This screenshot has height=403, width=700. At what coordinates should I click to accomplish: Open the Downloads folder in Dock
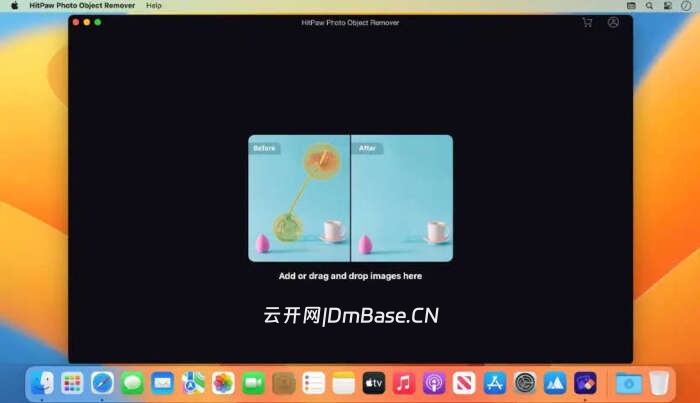[629, 383]
